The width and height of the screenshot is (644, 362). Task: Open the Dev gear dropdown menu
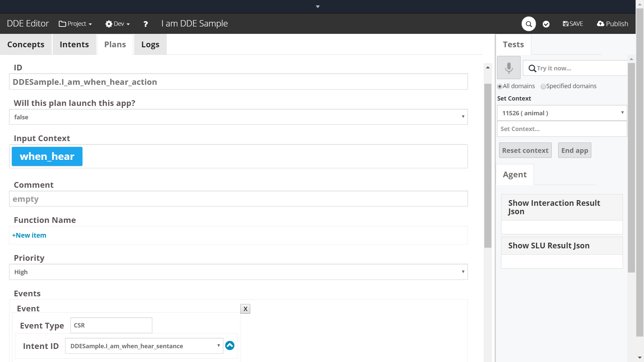pyautogui.click(x=117, y=24)
